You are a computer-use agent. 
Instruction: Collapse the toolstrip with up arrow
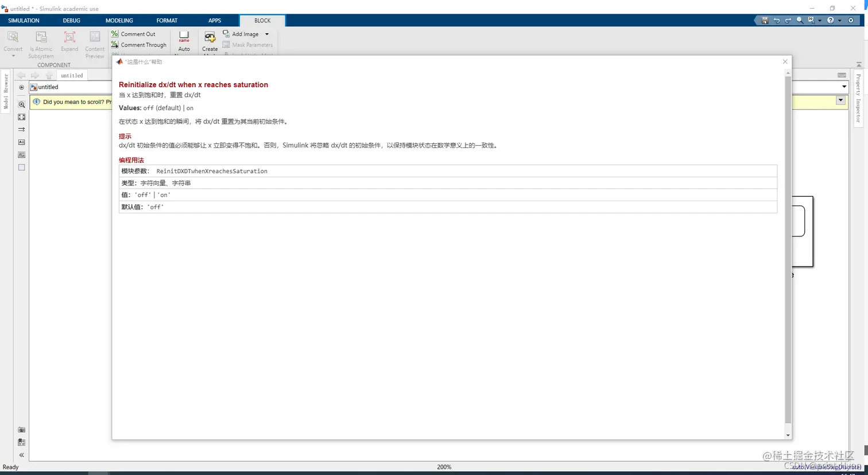point(859,64)
